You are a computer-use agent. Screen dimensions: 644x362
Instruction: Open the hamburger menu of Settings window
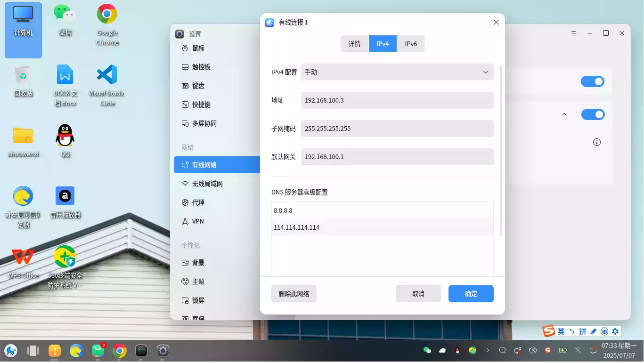574,33
